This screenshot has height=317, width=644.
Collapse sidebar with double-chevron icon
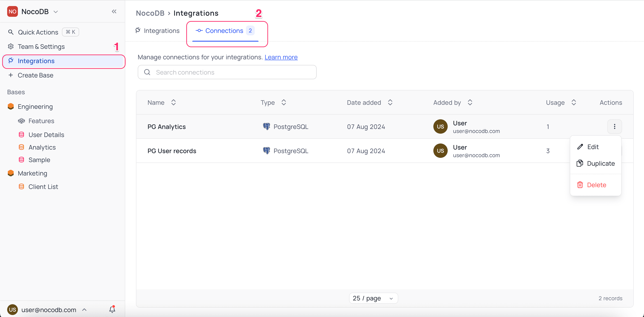tap(114, 11)
